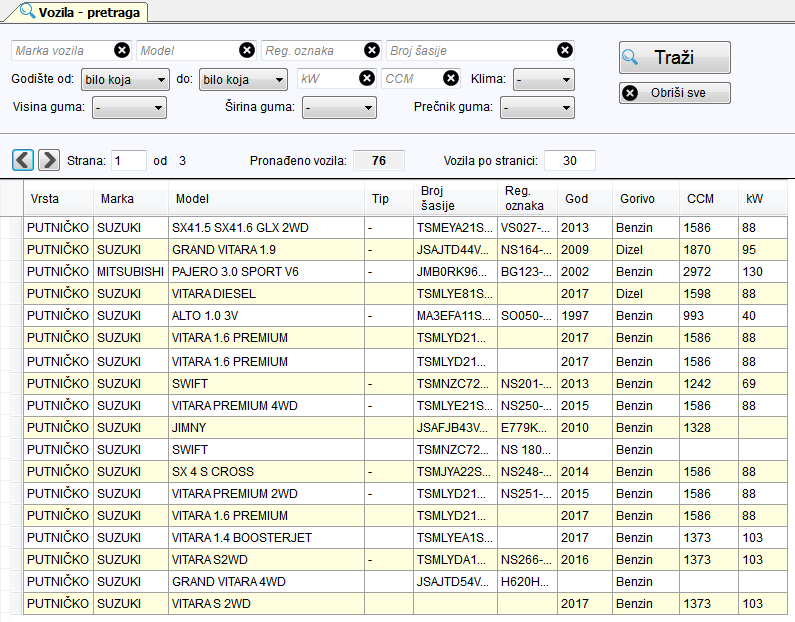The image size is (795, 622).
Task: Sort by God column header
Action: tap(585, 198)
